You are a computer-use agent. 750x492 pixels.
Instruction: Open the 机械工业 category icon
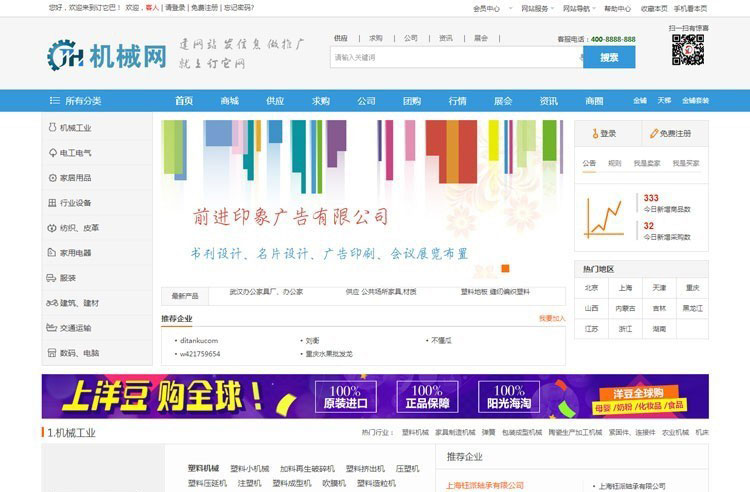53,128
